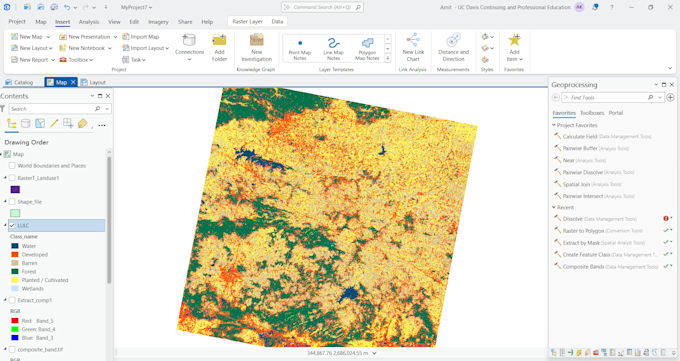Click List By Snapping icon
Image resolution: width=680 pixels, height=361 pixels.
click(68, 124)
